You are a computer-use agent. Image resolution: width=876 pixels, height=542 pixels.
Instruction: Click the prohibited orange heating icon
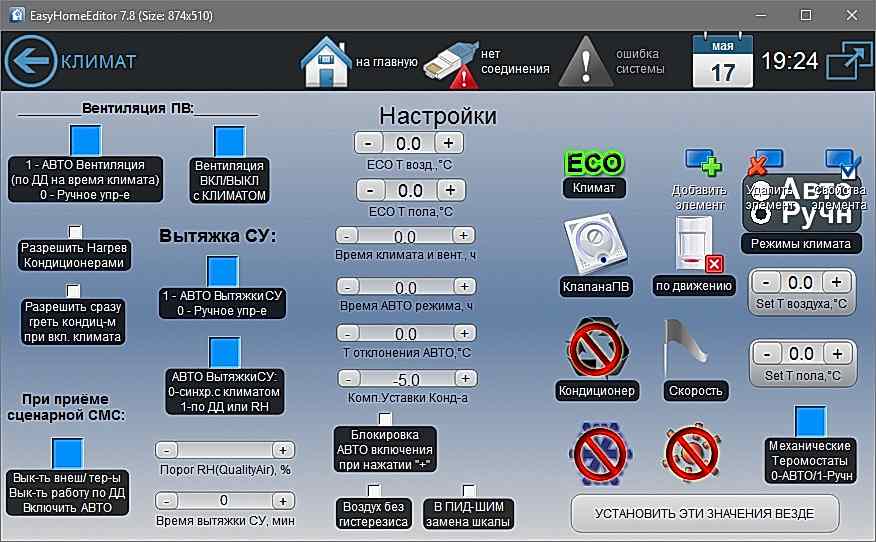pyautogui.click(x=692, y=453)
